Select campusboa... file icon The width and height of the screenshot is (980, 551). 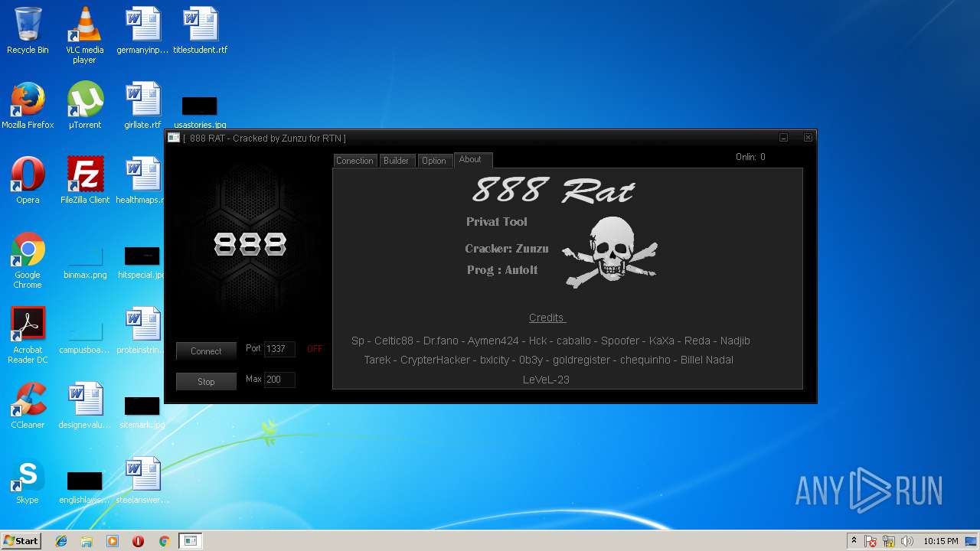[85, 337]
